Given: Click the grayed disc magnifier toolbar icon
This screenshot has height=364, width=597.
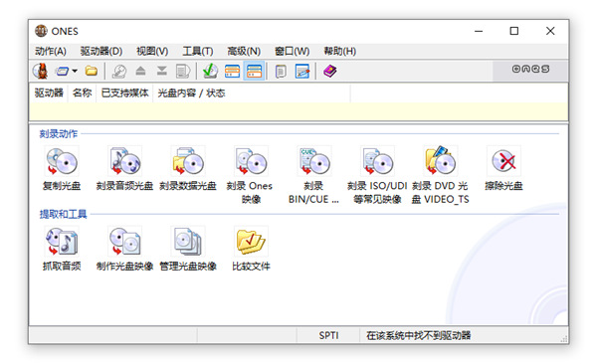Looking at the screenshot, I should pyautogui.click(x=118, y=71).
